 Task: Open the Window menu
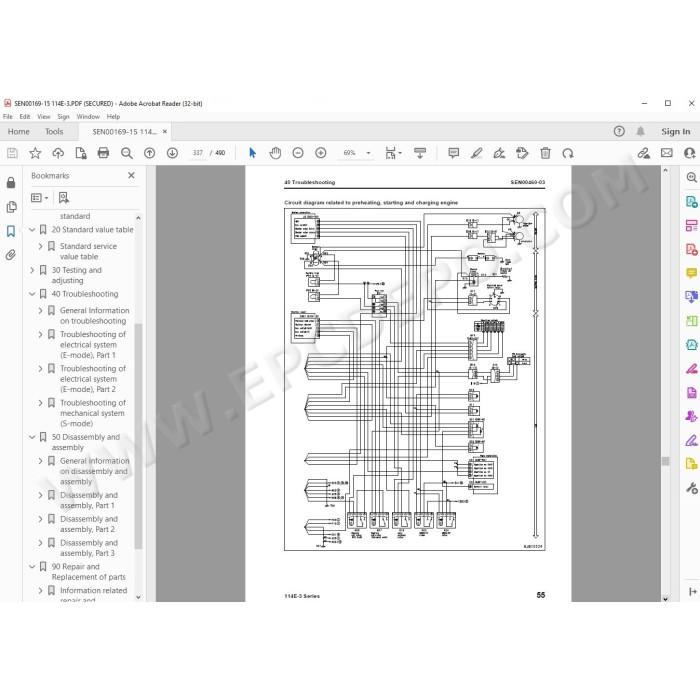coord(88,117)
